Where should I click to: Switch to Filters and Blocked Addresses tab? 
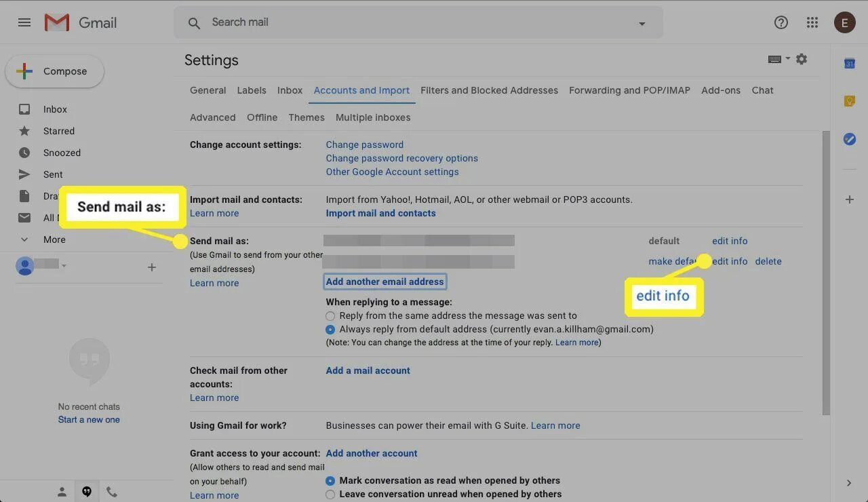tap(489, 90)
